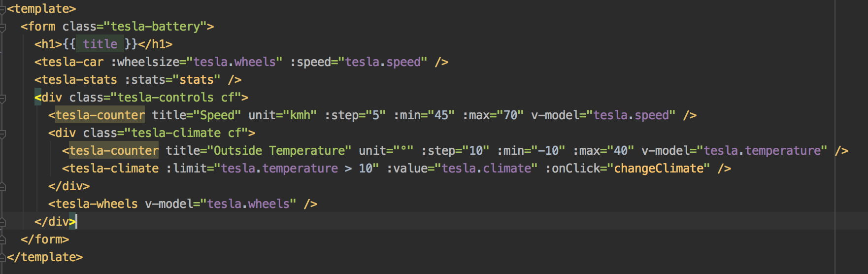The image size is (868, 274).
Task: Click the :max "70" value
Action: coord(510,115)
